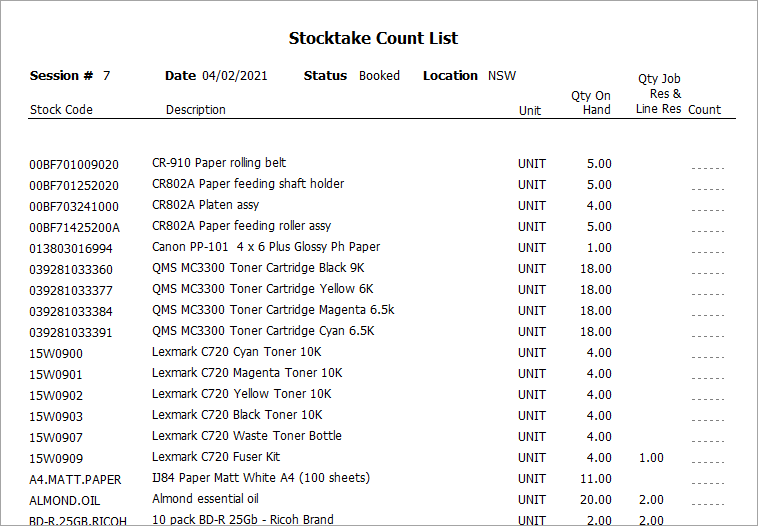Select stock code ALMOND.OIL

[x=64, y=501]
